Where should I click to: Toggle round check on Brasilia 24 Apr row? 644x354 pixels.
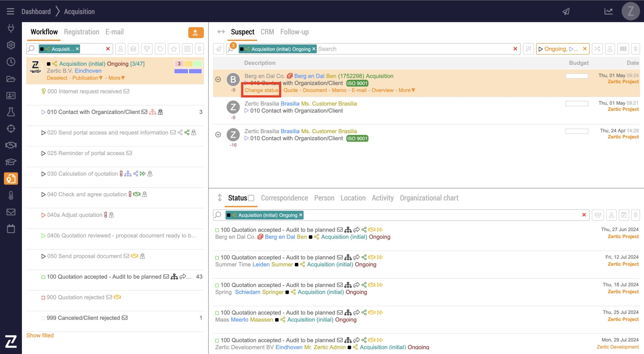(x=218, y=135)
